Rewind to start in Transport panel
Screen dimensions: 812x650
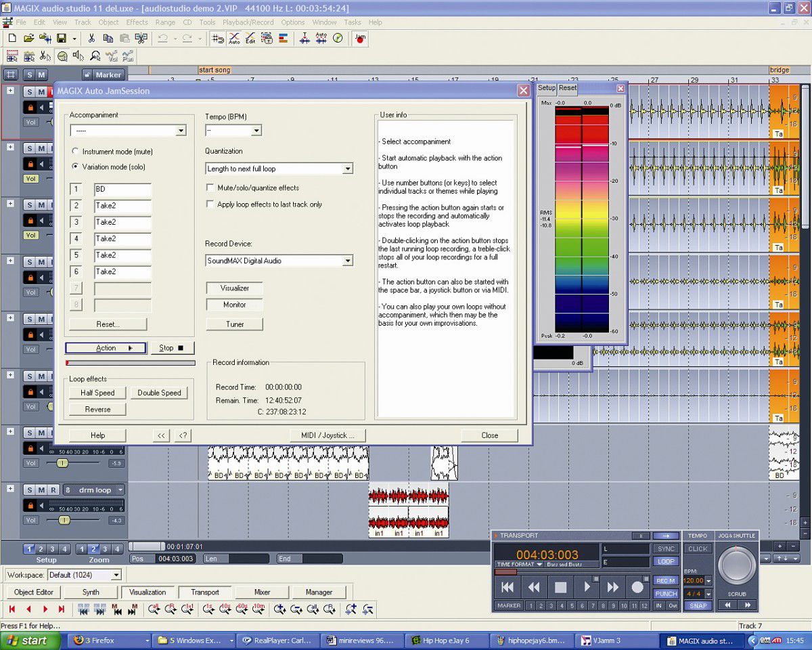507,587
